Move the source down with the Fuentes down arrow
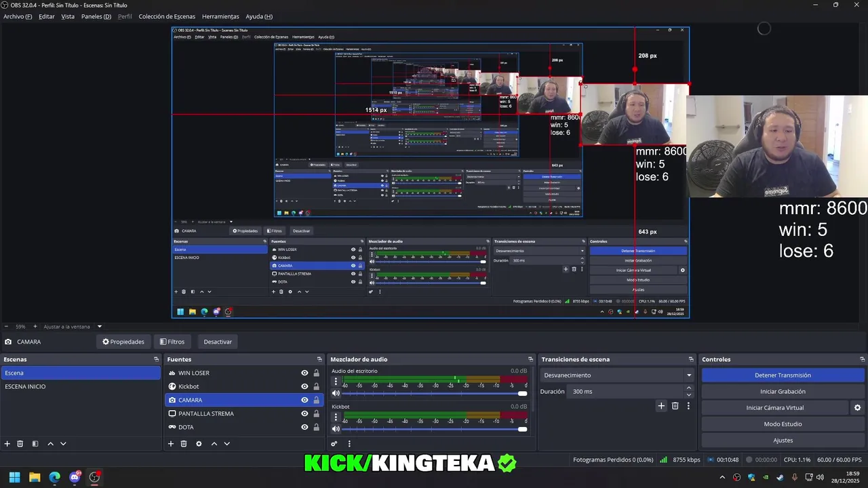 point(226,444)
